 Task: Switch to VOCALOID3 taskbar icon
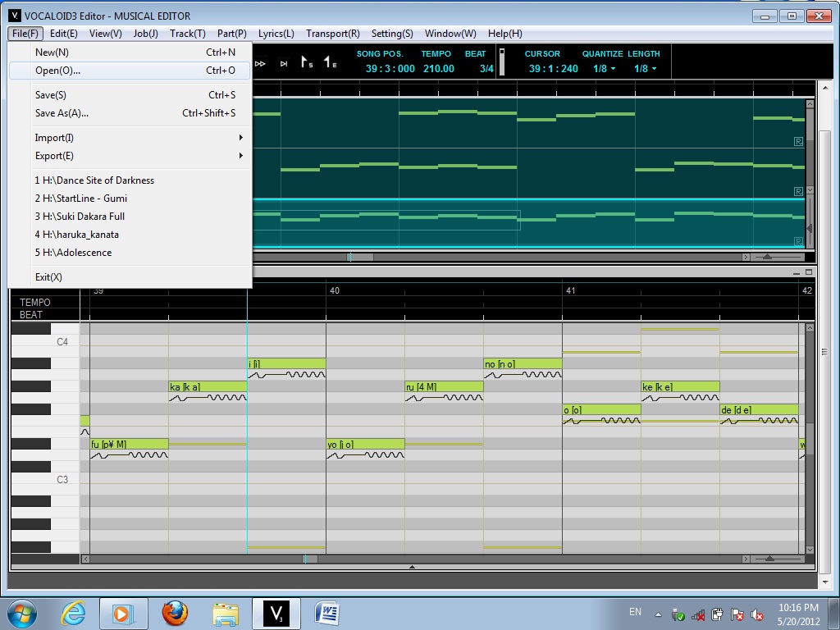[x=276, y=614]
